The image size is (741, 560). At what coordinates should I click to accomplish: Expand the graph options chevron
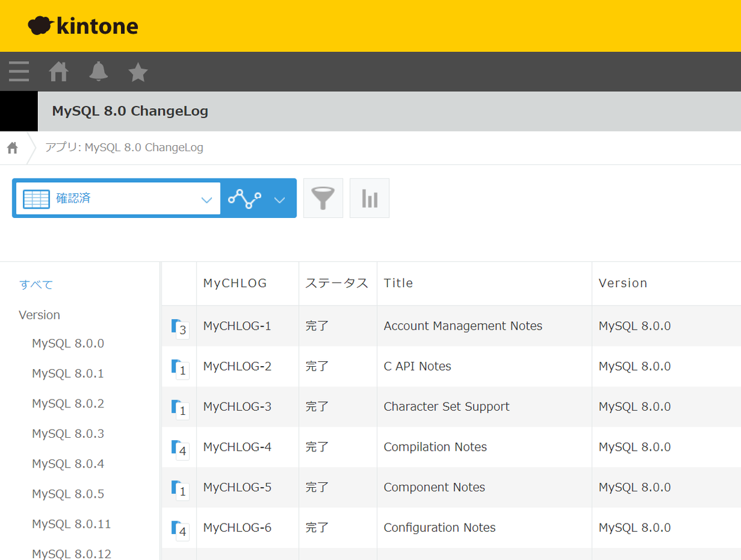(280, 199)
